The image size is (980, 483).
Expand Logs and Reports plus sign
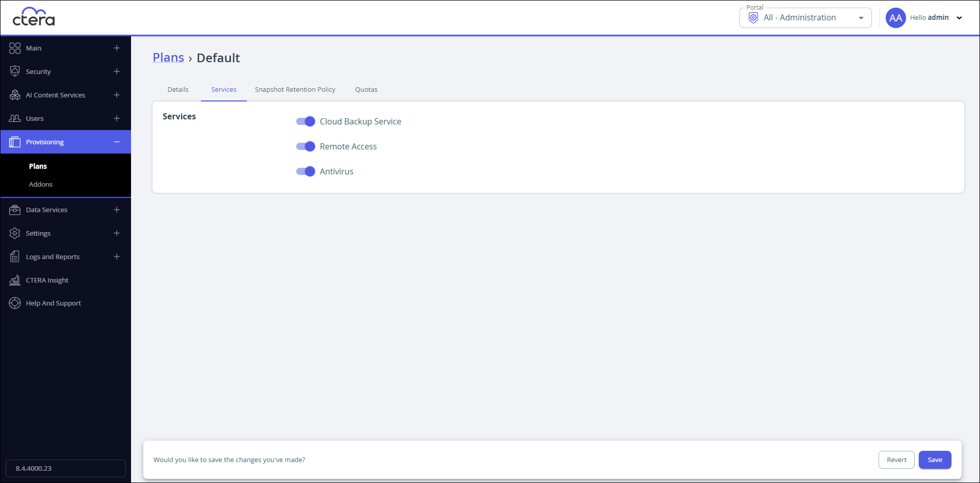pyautogui.click(x=117, y=257)
